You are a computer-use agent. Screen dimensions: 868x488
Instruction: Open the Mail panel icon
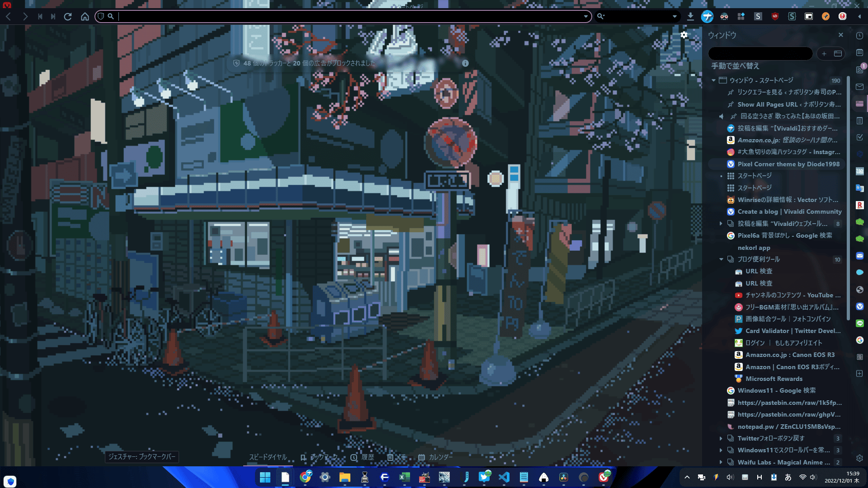point(859,87)
